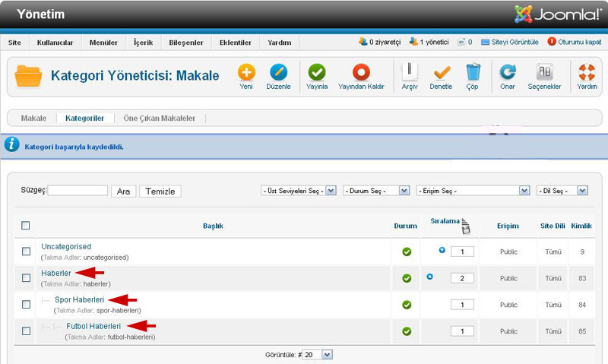Open the Haberler category link

click(56, 273)
